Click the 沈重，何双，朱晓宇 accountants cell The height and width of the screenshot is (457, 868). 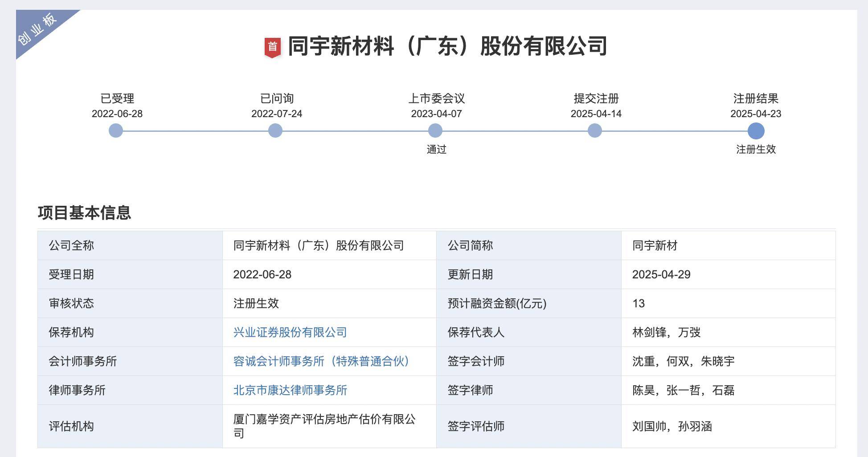(x=728, y=361)
